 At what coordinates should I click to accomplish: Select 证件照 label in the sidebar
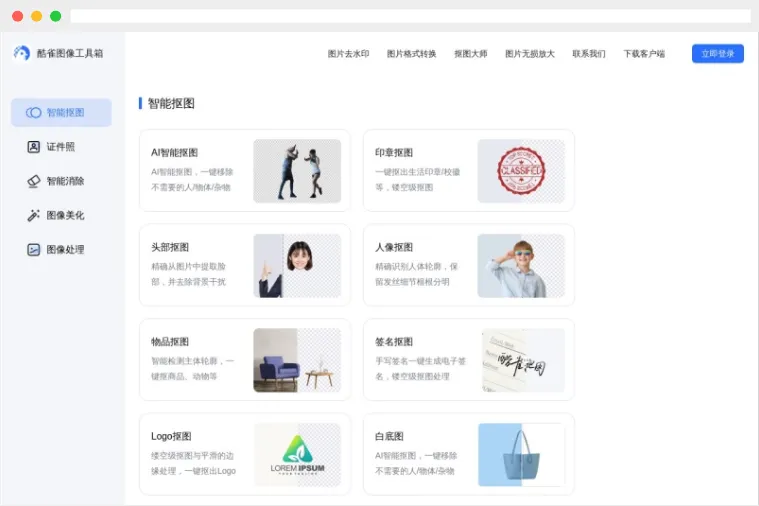click(x=61, y=147)
